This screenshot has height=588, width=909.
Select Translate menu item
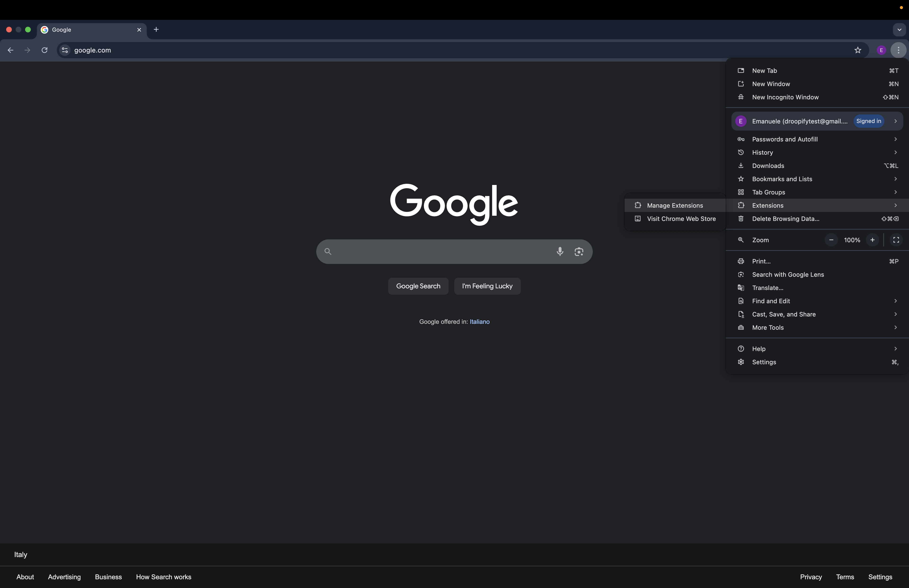pos(817,288)
